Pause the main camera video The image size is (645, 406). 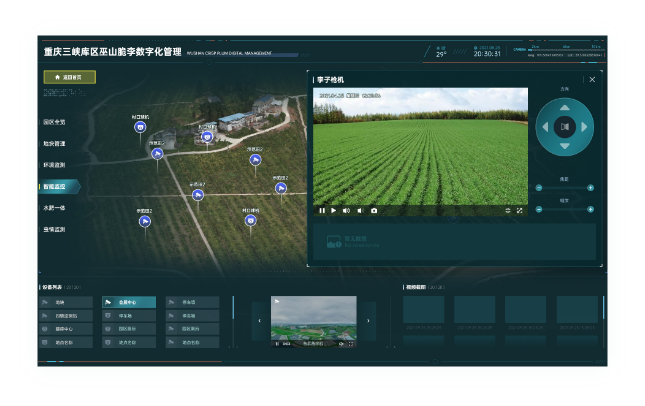[322, 211]
